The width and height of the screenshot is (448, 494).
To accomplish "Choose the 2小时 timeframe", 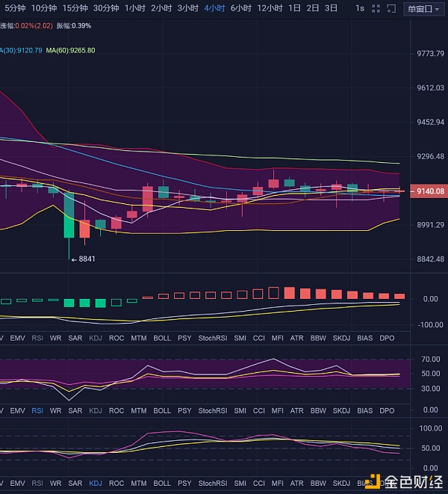I will pyautogui.click(x=161, y=8).
